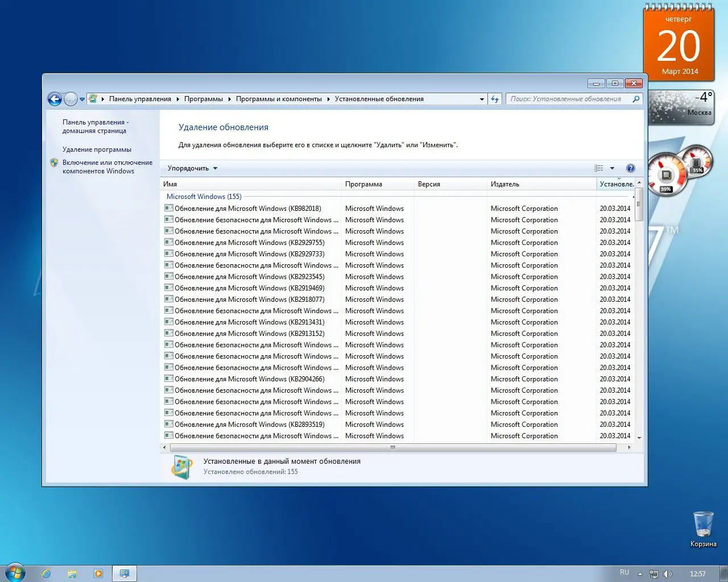Click the active Control Panel taskbar button
Image resolution: width=728 pixels, height=582 pixels.
point(125,573)
